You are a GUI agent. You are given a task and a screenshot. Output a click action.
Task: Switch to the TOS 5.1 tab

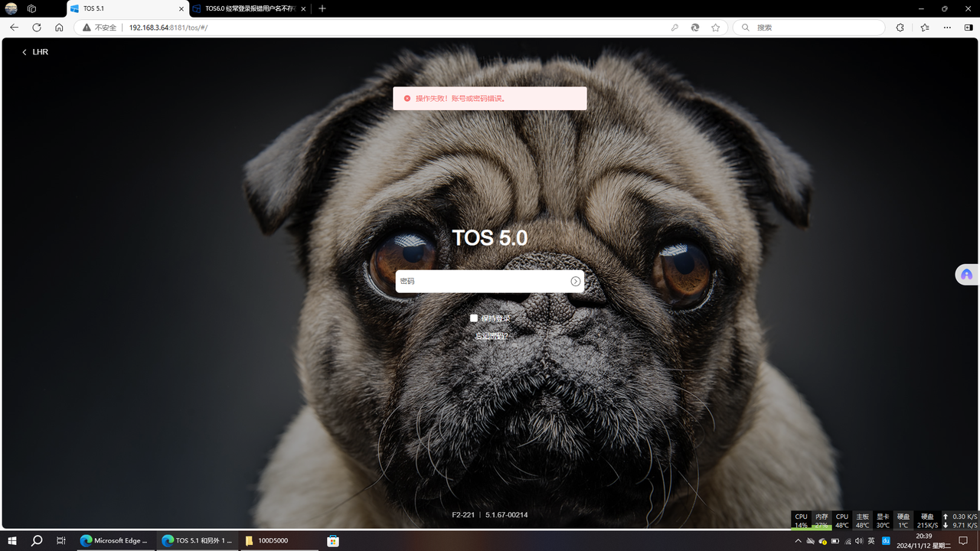[x=126, y=8]
